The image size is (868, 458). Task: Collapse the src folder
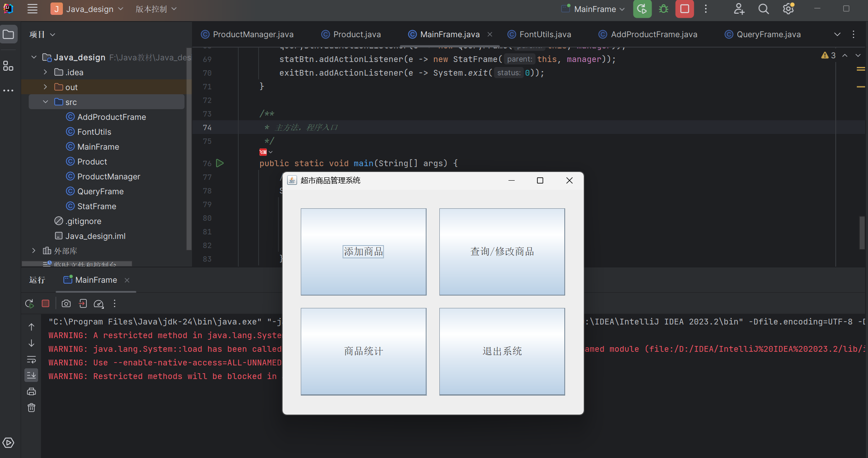(x=46, y=102)
